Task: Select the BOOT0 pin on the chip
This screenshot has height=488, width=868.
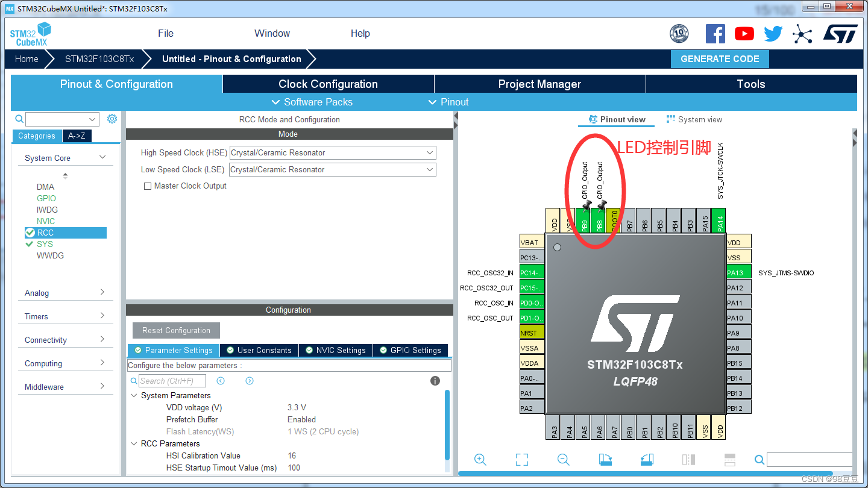Action: point(614,221)
